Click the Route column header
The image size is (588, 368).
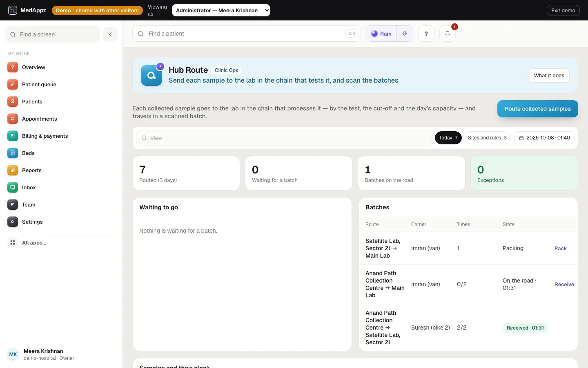pyautogui.click(x=372, y=224)
